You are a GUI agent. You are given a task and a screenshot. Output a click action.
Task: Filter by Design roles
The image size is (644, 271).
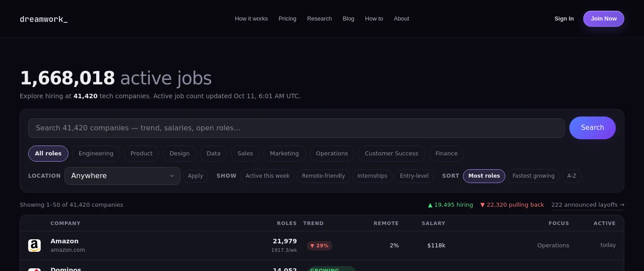179,154
